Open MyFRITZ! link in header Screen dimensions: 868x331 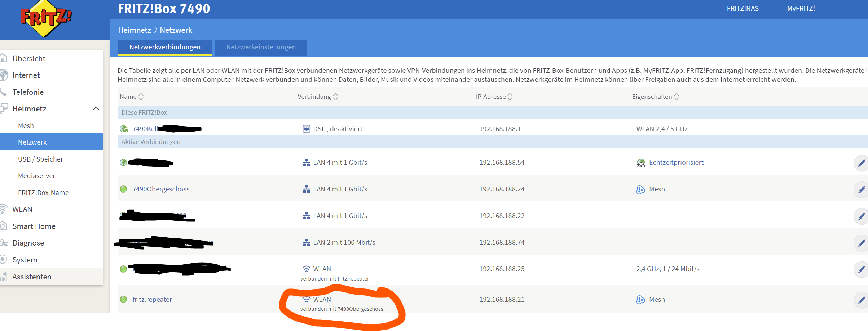pos(801,8)
